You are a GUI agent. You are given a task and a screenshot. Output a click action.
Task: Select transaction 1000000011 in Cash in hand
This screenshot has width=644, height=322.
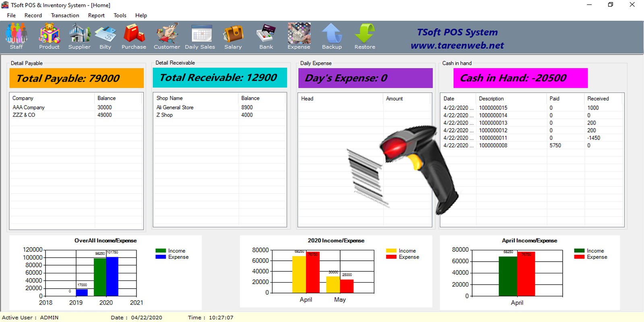click(532, 138)
